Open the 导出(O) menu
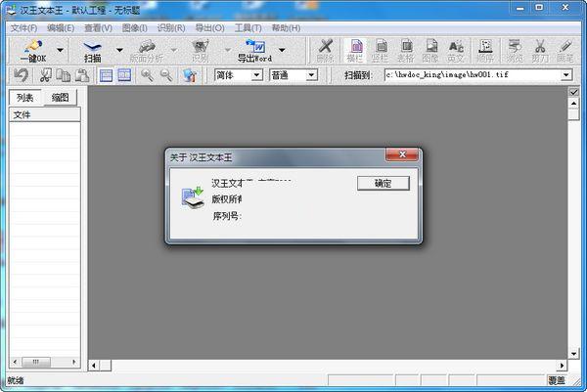 [209, 28]
